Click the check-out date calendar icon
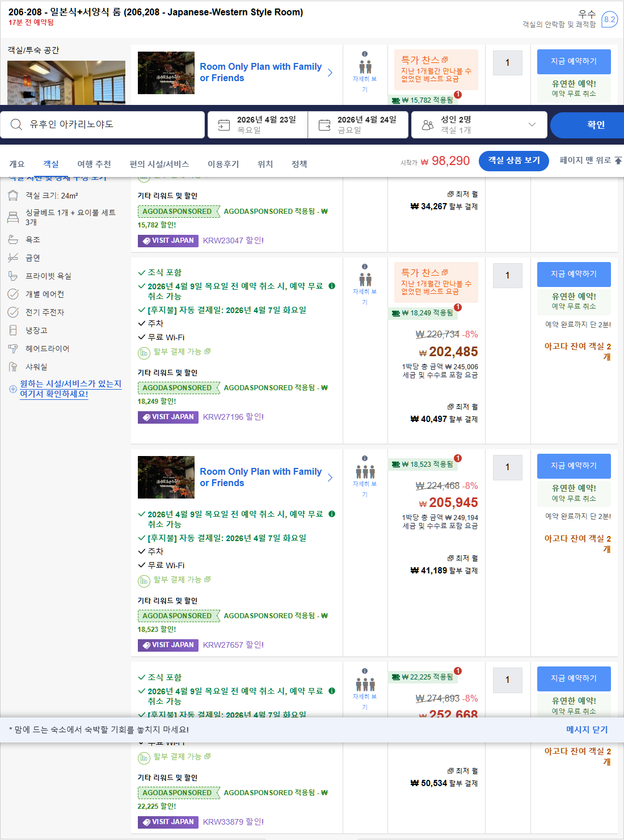The width and height of the screenshot is (624, 840). (324, 124)
